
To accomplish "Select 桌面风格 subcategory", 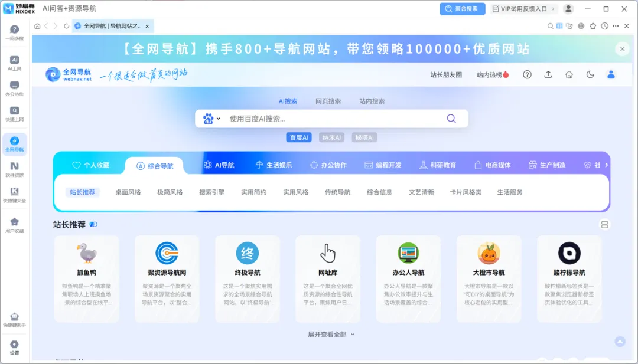I will 128,192.
